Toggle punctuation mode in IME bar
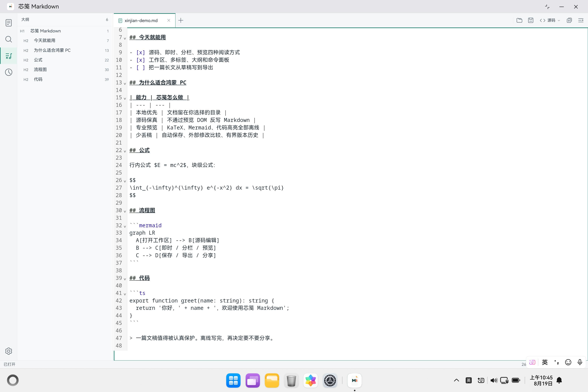Viewport: 588px width, 392px height. click(557, 362)
